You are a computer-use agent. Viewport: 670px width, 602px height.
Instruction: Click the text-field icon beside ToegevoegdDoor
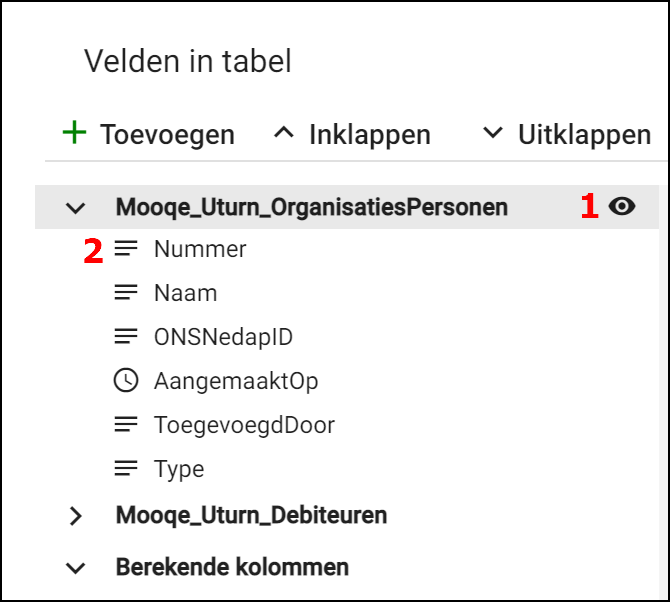[126, 425]
